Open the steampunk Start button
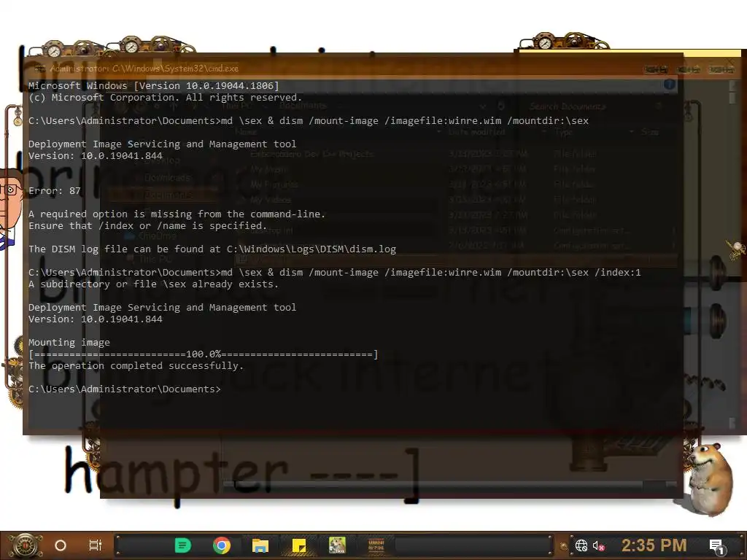 (x=25, y=545)
